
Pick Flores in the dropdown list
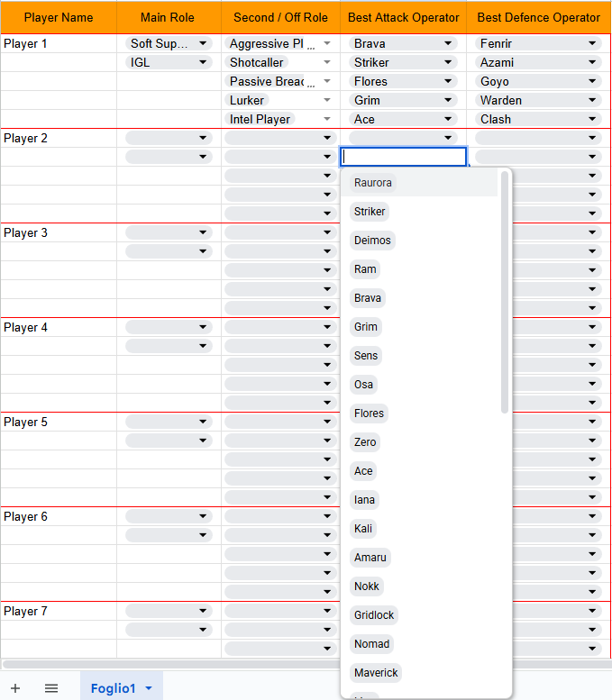(x=369, y=413)
